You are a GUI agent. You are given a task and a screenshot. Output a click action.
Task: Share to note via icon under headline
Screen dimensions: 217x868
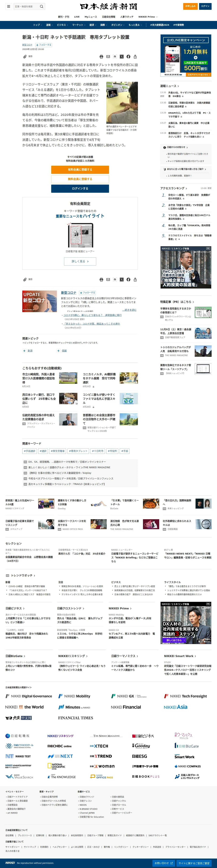115,57
